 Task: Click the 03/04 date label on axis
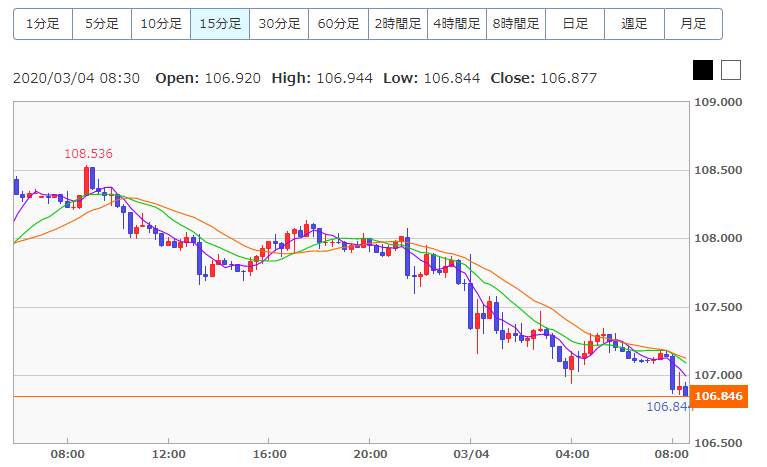470,453
